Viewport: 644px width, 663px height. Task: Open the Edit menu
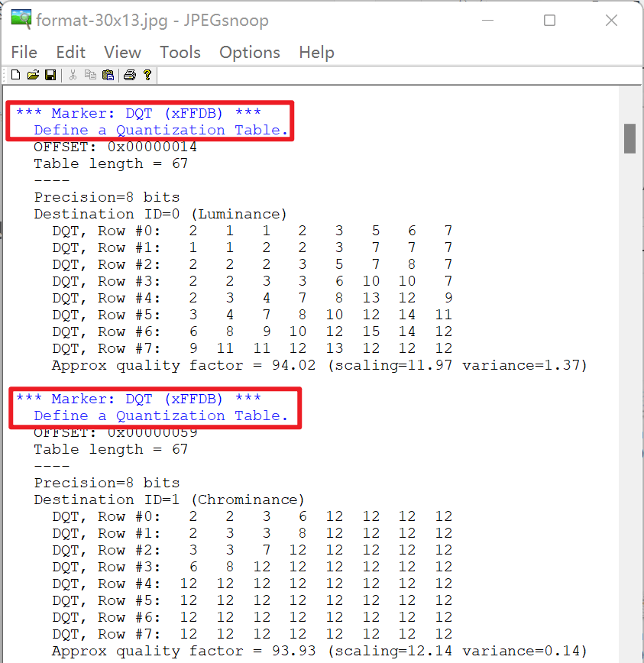click(70, 52)
